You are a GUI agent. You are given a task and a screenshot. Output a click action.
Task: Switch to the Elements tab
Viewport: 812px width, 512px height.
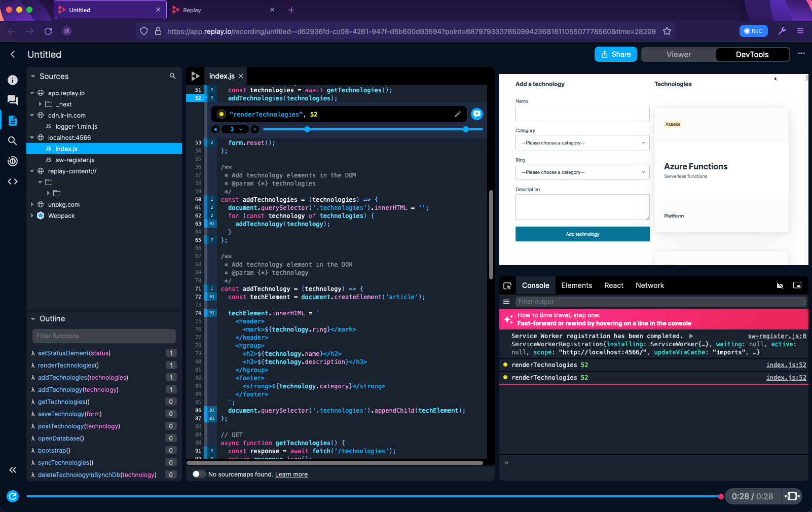(576, 285)
